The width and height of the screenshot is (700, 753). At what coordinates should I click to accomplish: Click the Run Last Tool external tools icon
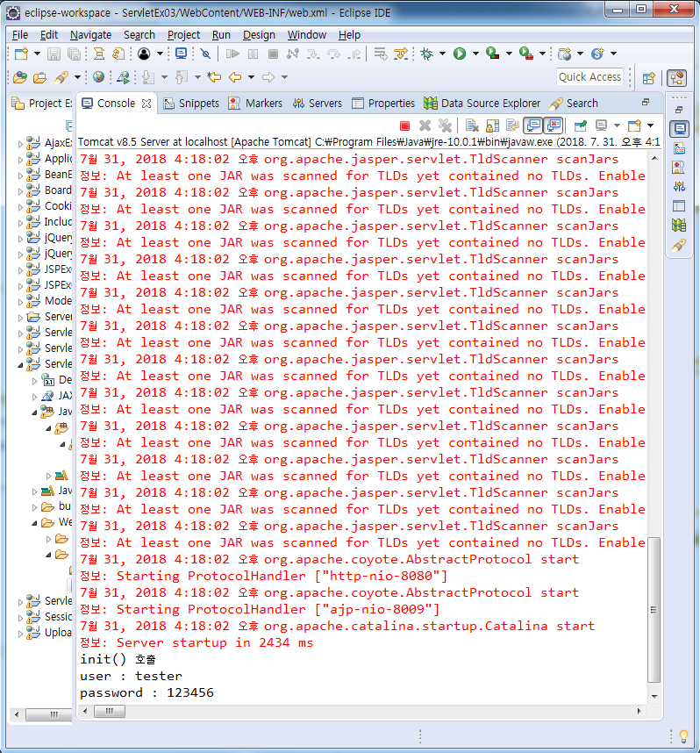click(526, 54)
